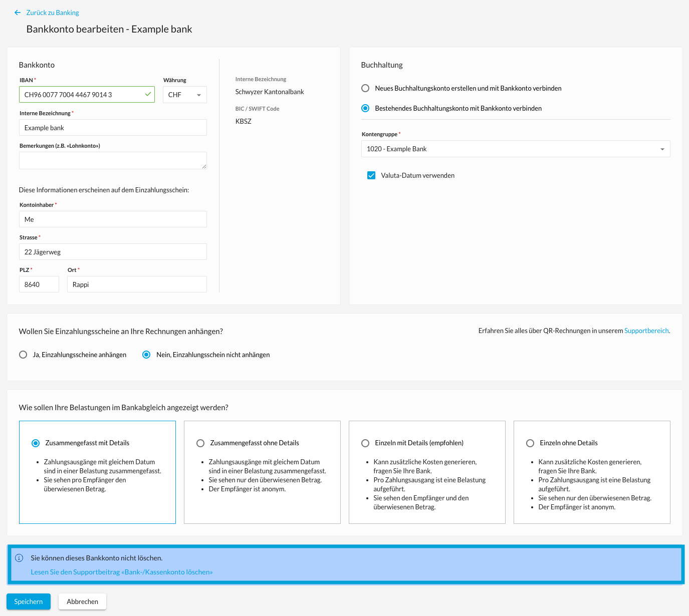Choose Nein, Einzahlungsschein nicht anhängen

(146, 355)
